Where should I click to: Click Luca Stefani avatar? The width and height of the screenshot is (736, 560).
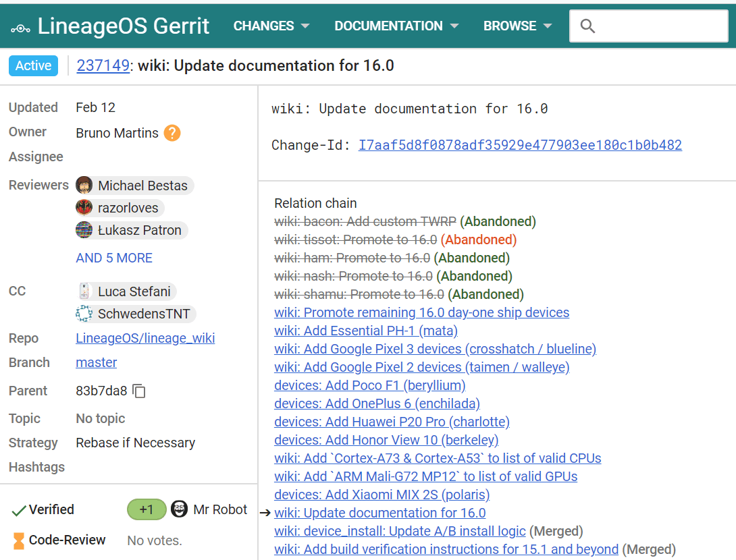tap(84, 291)
